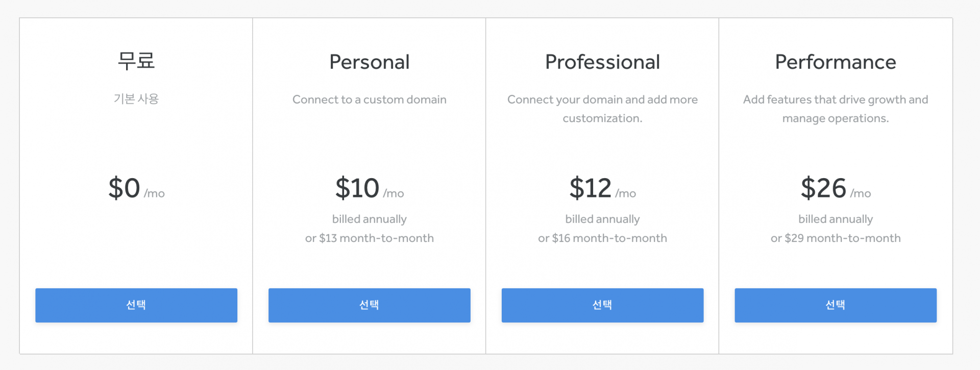Viewport: 980px width, 370px height.
Task: Click the $26 /mo price
Action: (x=835, y=188)
